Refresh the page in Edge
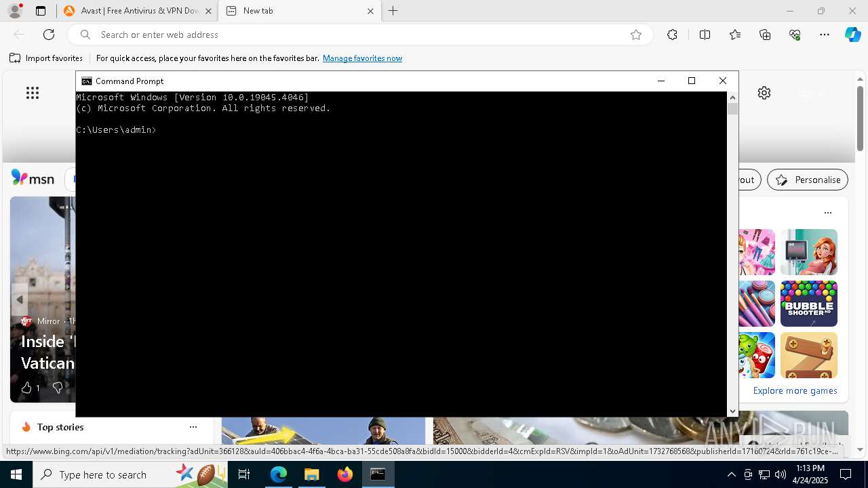Screen dimensions: 868x488 pos(49,35)
